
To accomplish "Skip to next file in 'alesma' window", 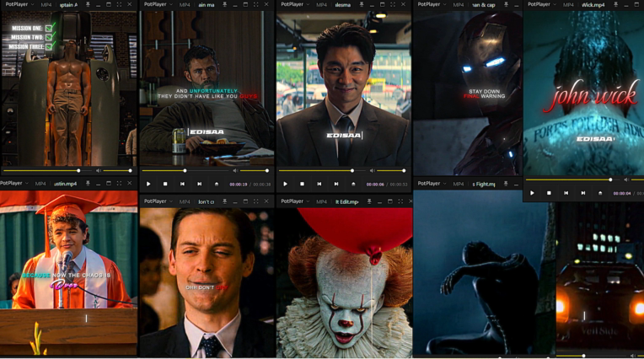I will 336,184.
